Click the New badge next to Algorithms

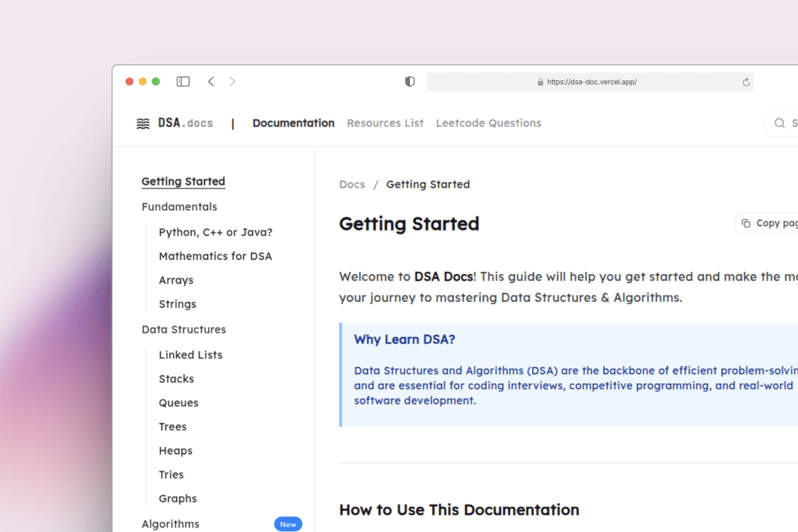pyautogui.click(x=288, y=524)
